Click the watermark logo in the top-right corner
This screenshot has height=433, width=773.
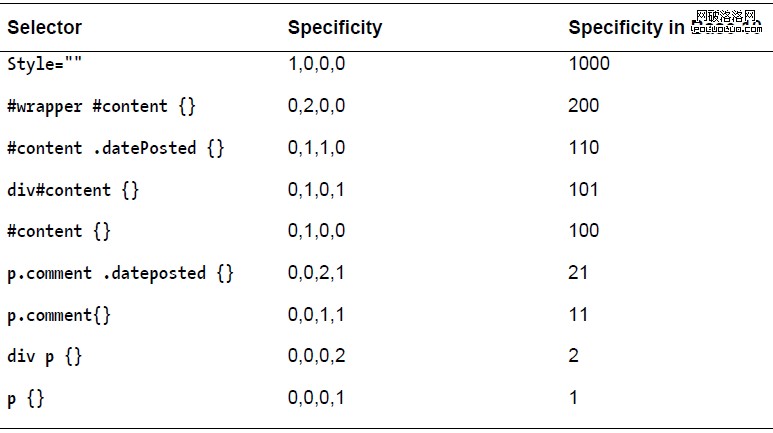728,22
